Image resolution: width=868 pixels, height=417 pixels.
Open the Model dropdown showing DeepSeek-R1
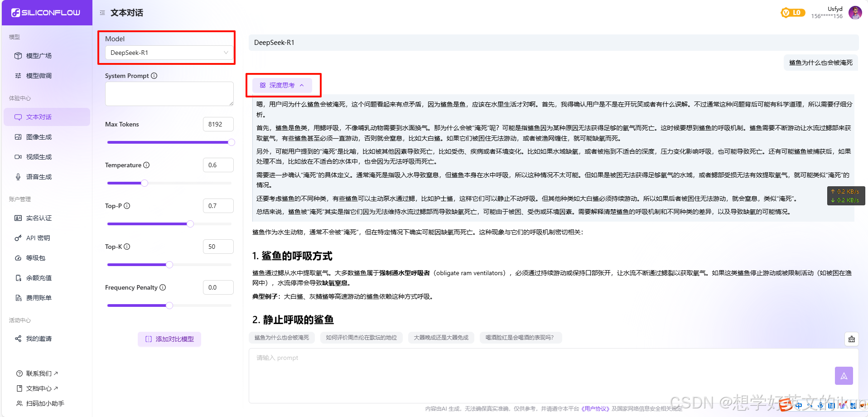point(169,53)
